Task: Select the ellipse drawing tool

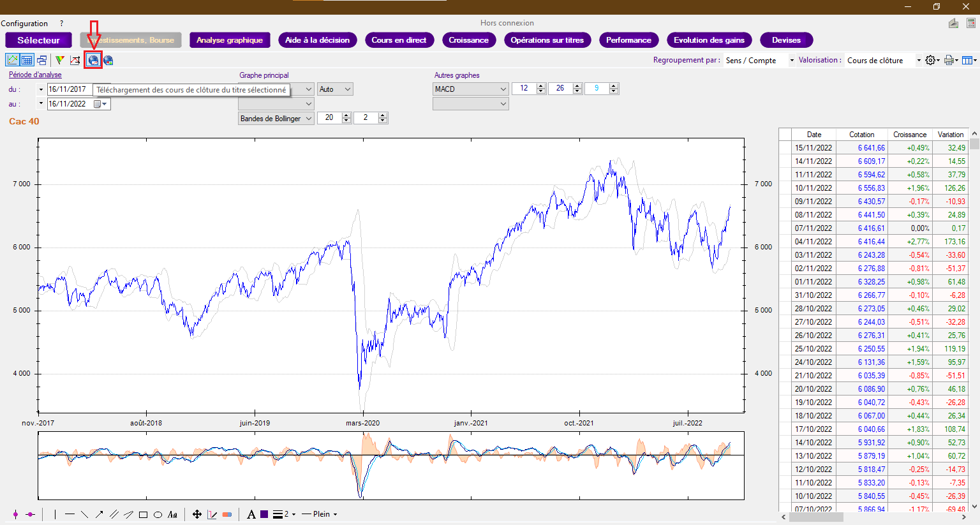Action: (158, 514)
